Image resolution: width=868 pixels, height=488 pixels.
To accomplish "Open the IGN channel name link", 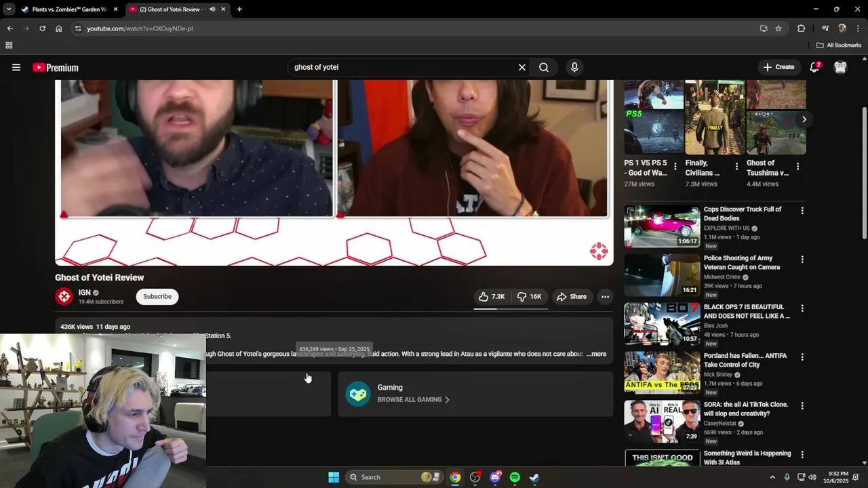I will pos(84,292).
